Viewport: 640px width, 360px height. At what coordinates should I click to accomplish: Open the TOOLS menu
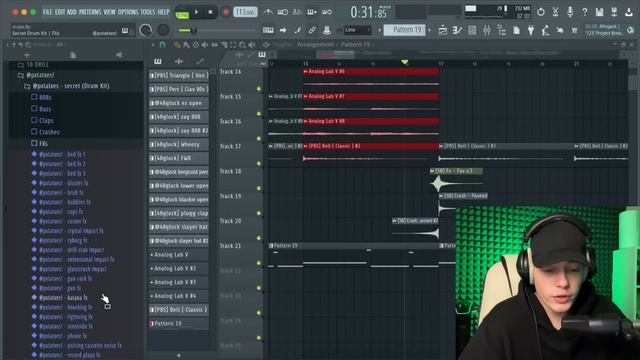click(x=147, y=12)
